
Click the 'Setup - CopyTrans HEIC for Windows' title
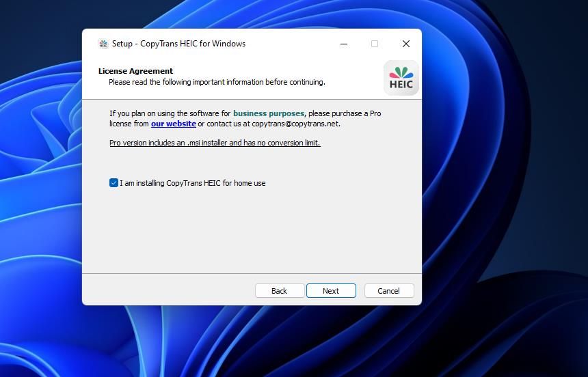[179, 44]
